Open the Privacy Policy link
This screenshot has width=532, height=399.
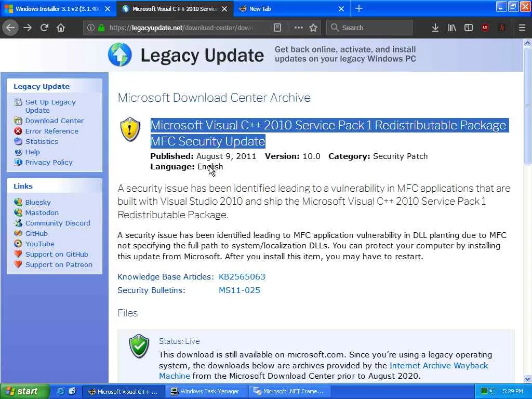click(48, 163)
